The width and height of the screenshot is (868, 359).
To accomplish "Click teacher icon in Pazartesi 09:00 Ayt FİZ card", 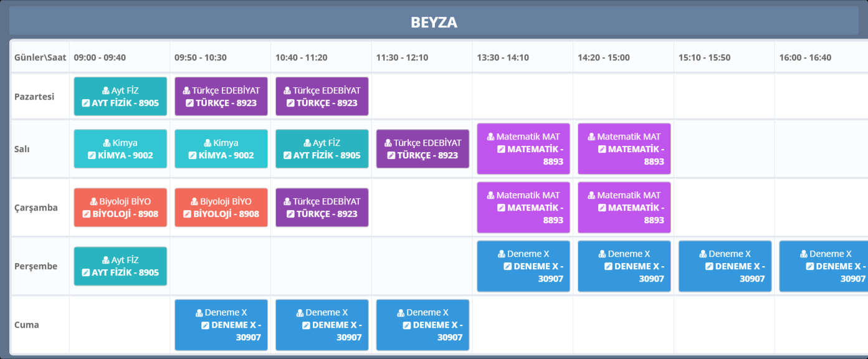I will tap(107, 90).
